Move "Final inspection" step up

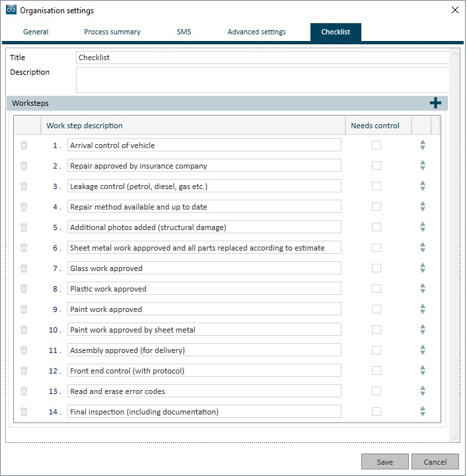(x=423, y=409)
